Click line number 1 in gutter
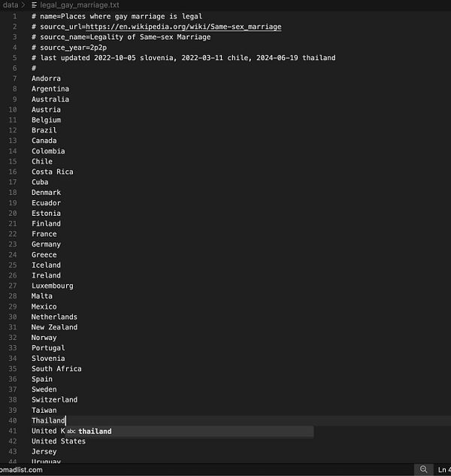The width and height of the screenshot is (451, 476). click(x=15, y=17)
